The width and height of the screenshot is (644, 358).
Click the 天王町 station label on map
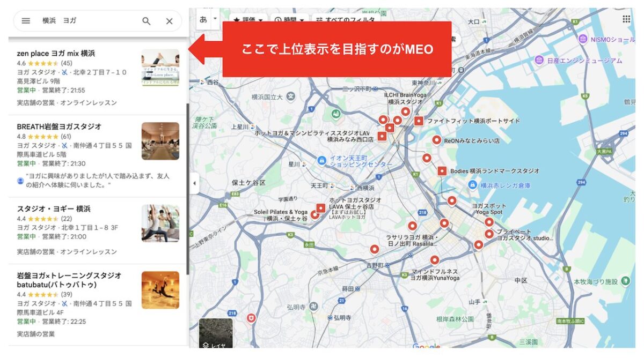pyautogui.click(x=320, y=185)
